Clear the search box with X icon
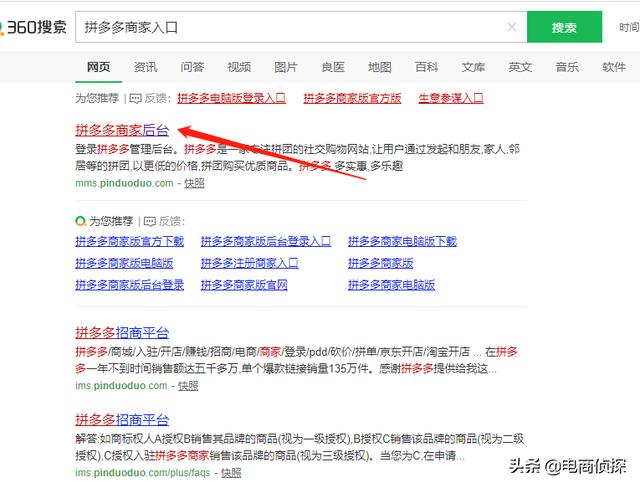 coord(511,27)
